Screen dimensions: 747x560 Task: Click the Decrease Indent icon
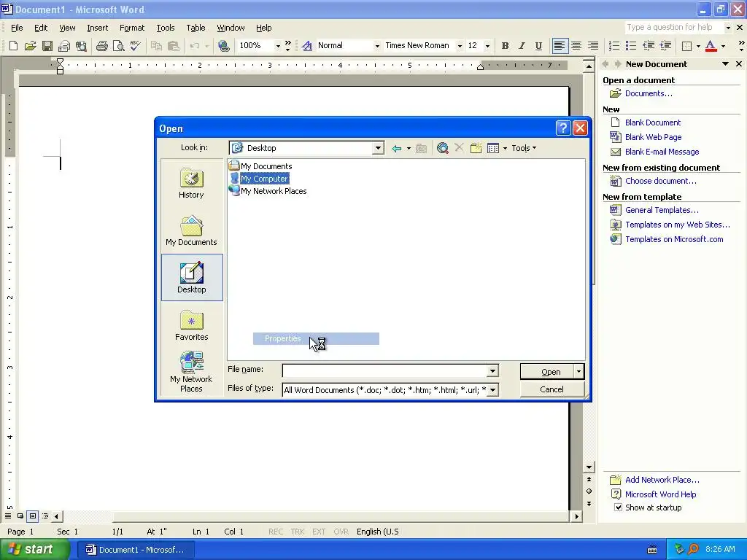(x=649, y=46)
